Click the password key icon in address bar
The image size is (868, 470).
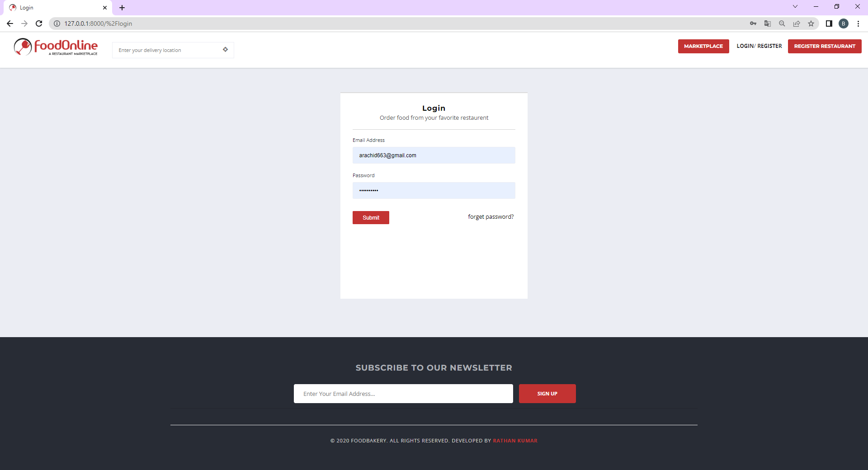(x=753, y=23)
